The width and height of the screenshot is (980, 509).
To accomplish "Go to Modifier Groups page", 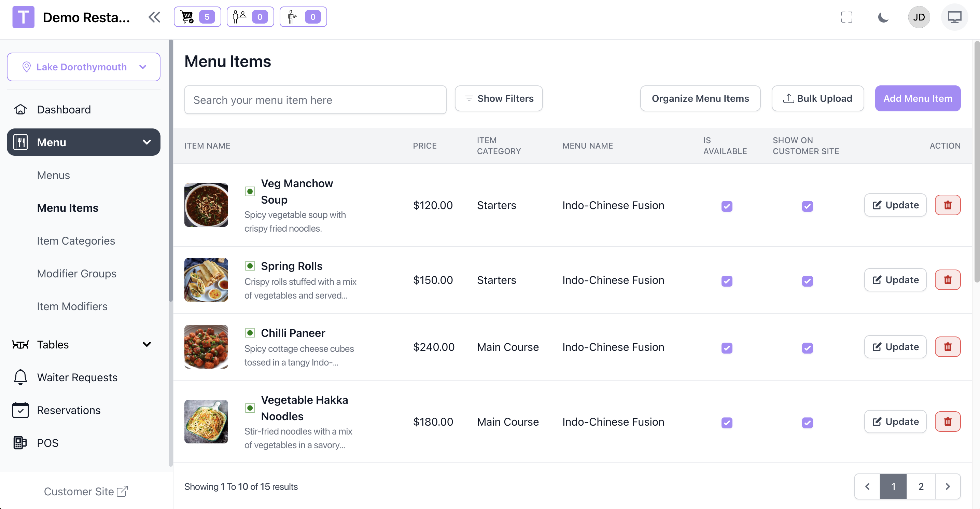I will coord(76,273).
